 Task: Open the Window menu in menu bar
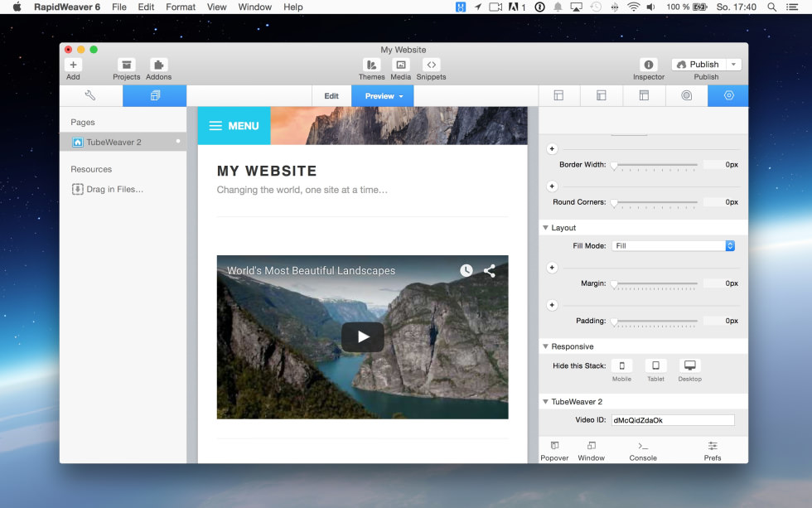255,7
